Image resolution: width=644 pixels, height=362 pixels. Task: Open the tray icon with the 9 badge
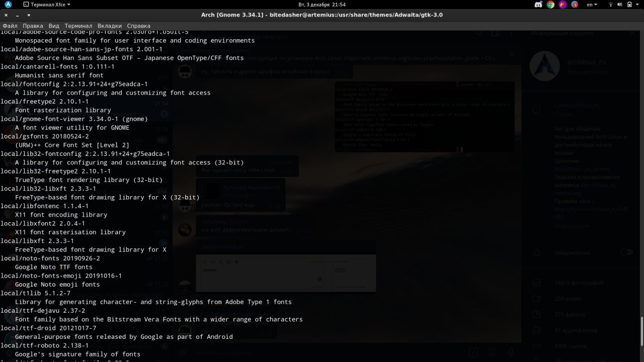[x=575, y=5]
